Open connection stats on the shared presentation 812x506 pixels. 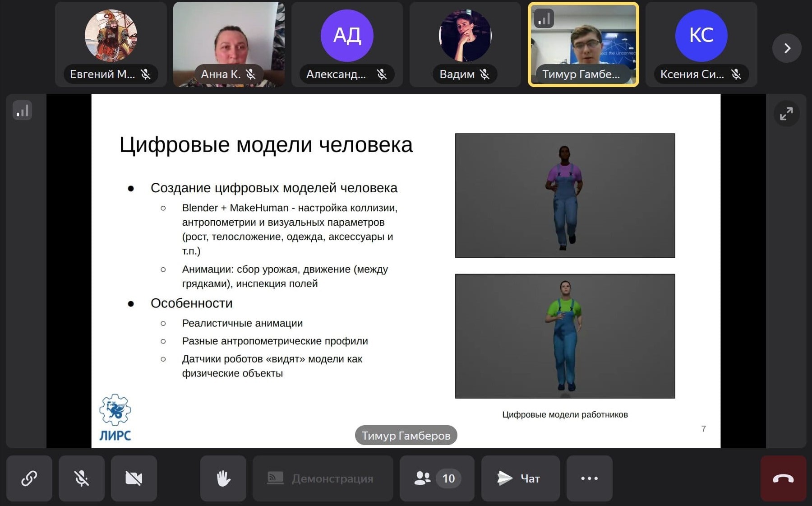point(23,110)
